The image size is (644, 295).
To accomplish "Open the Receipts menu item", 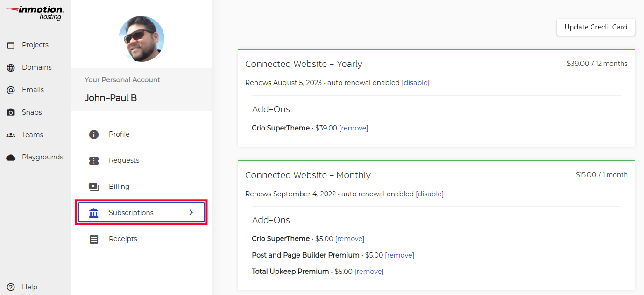I will [123, 239].
